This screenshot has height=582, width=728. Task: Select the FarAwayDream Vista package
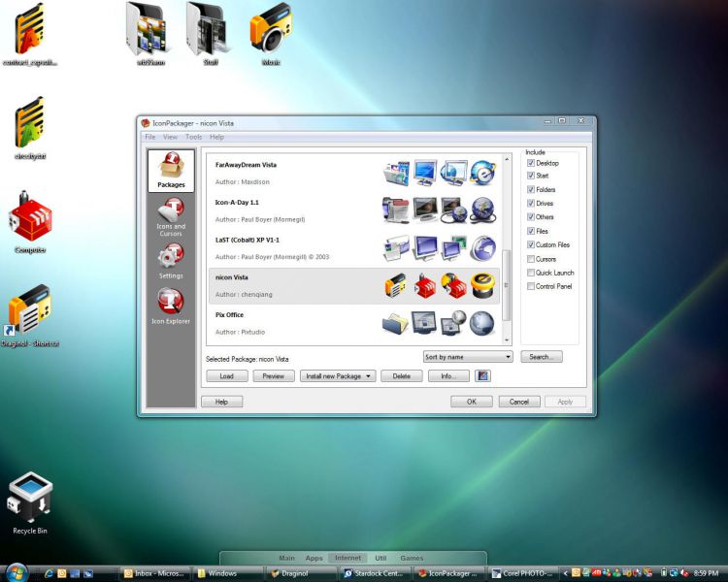tap(354, 173)
